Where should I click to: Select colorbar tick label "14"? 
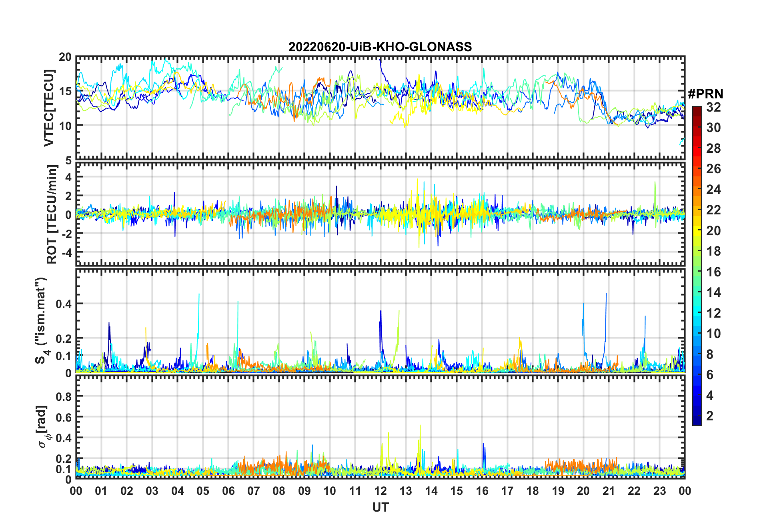(x=713, y=292)
